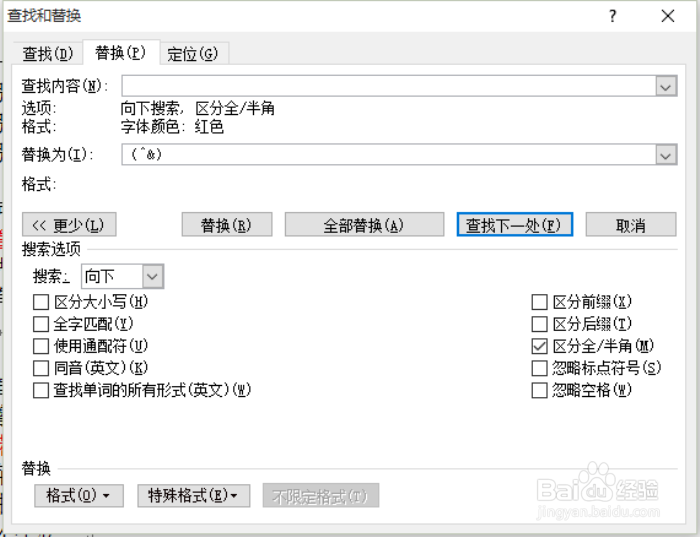Click into the 替换为 input field
Screen dimensions: 700x537
coord(388,154)
